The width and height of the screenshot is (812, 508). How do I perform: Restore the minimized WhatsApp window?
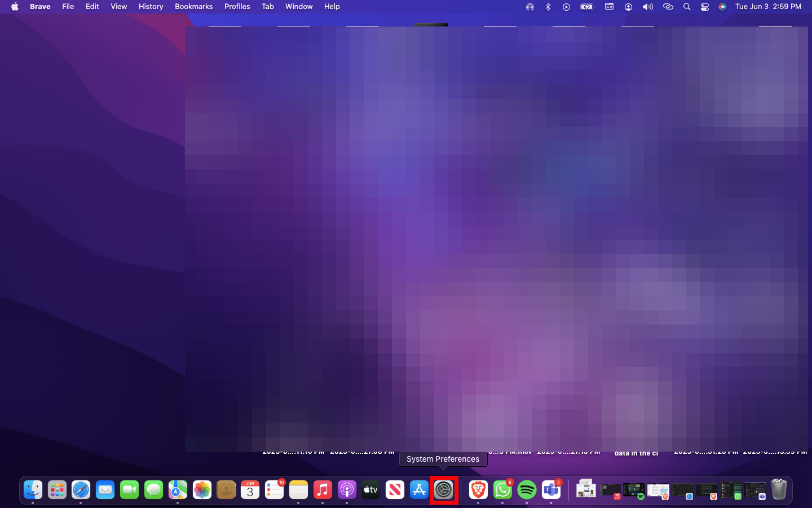pos(731,491)
